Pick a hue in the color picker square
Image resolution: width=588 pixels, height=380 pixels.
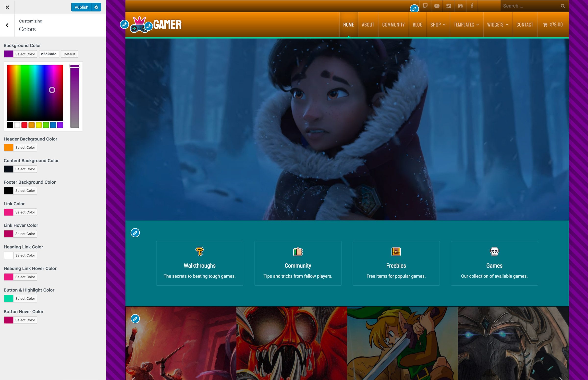(35, 92)
